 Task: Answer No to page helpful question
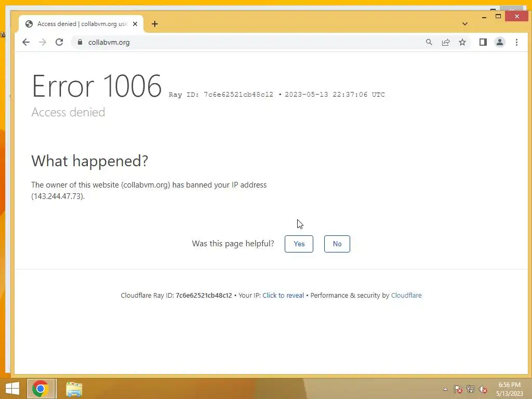(337, 244)
